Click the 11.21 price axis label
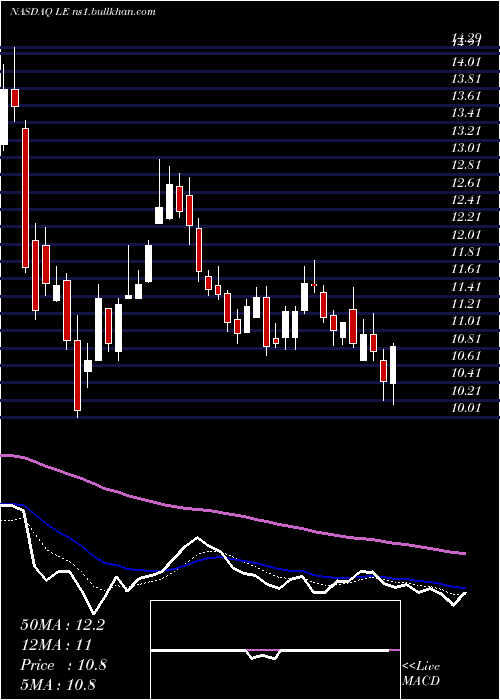 [x=466, y=304]
